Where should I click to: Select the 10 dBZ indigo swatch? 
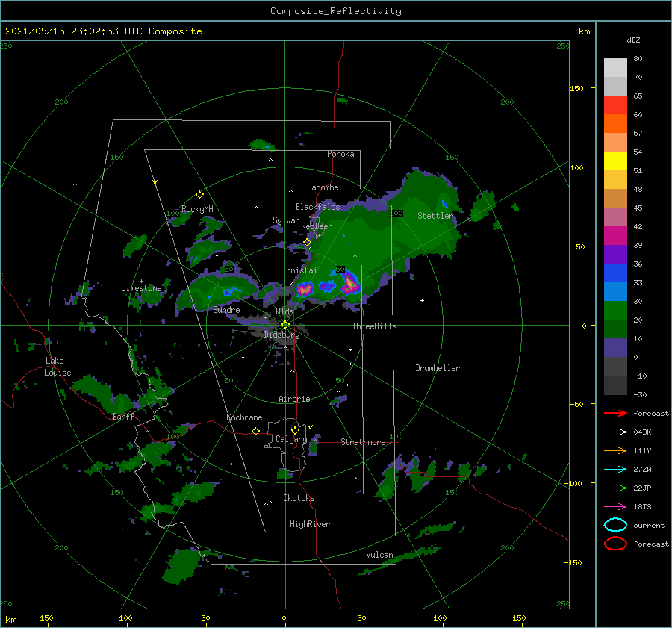(615, 347)
